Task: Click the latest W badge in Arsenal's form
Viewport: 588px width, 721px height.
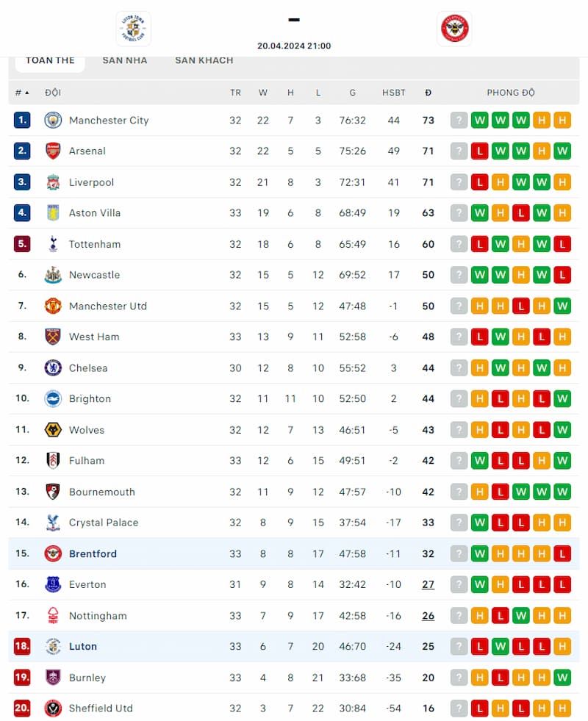Action: (x=562, y=151)
